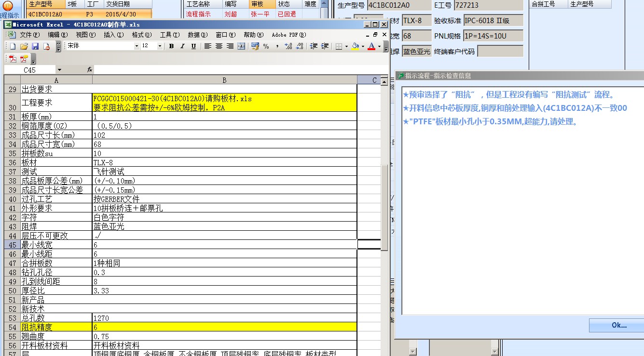Apply borders using the Borders icon
Screen dimensions: 644x356
point(339,46)
